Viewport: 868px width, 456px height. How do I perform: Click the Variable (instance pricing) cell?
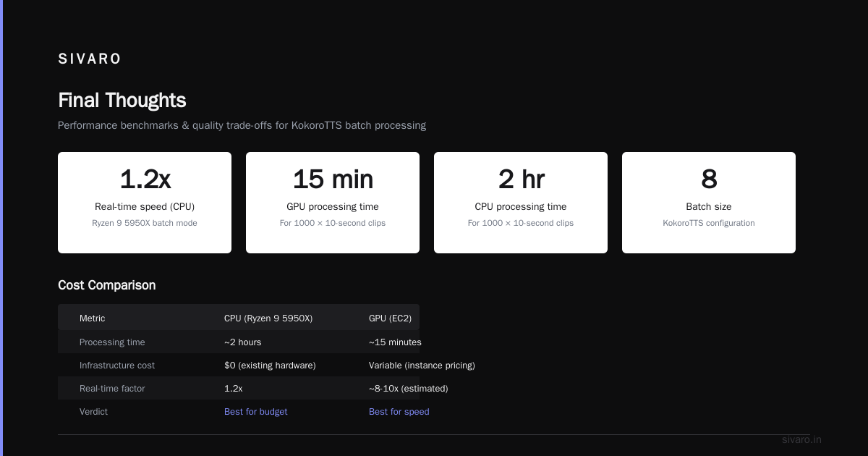pos(422,365)
